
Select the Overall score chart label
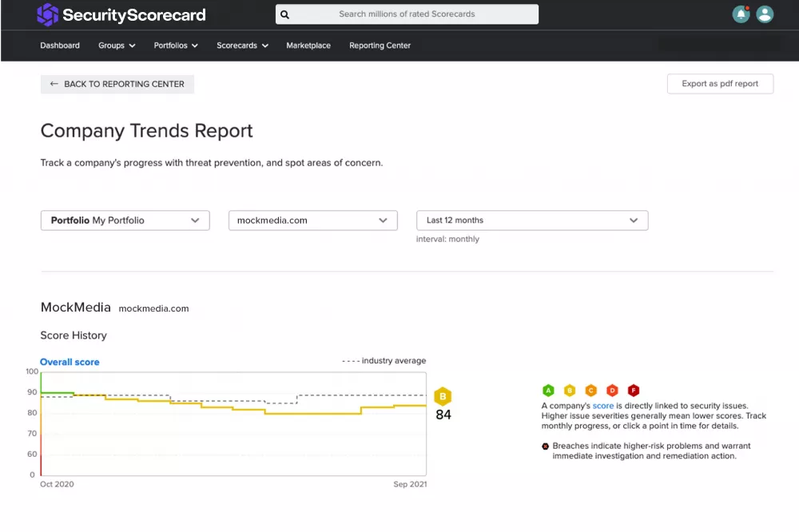70,362
